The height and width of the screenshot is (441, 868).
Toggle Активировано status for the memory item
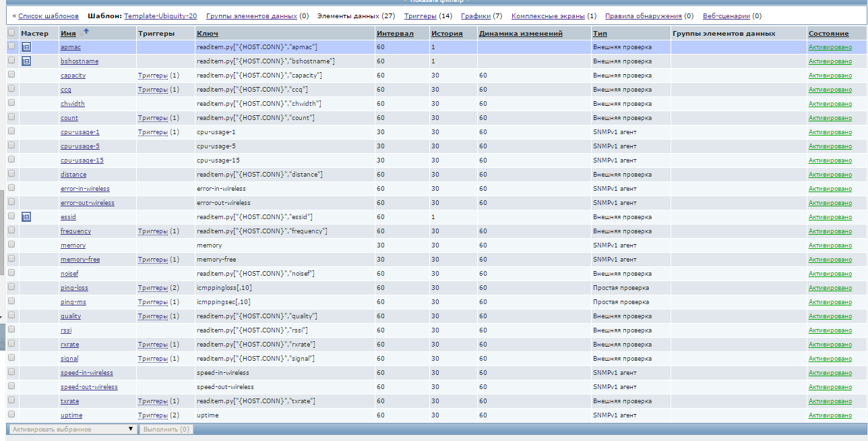[830, 245]
